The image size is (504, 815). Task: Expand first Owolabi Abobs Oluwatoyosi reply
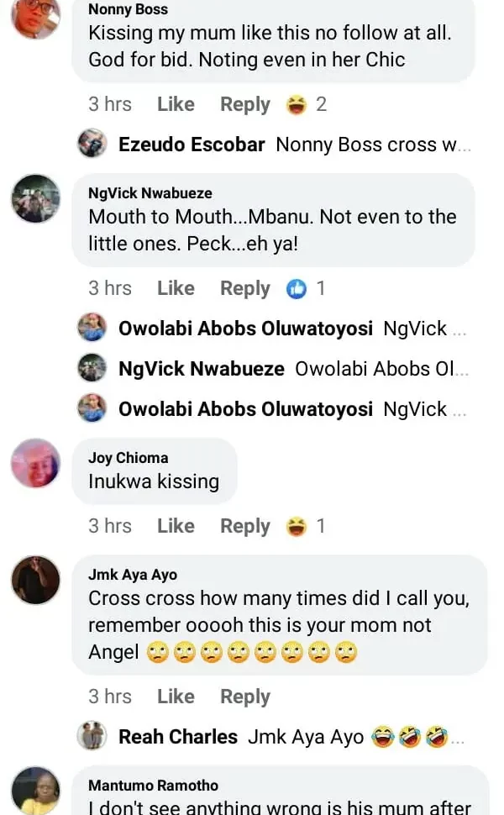pos(459,329)
